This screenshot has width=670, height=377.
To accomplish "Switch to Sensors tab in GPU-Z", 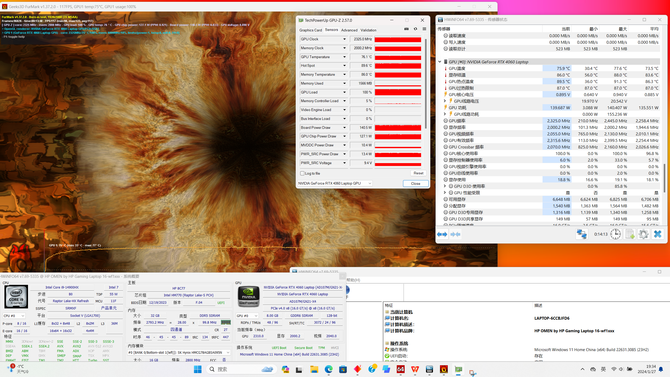I will point(332,30).
